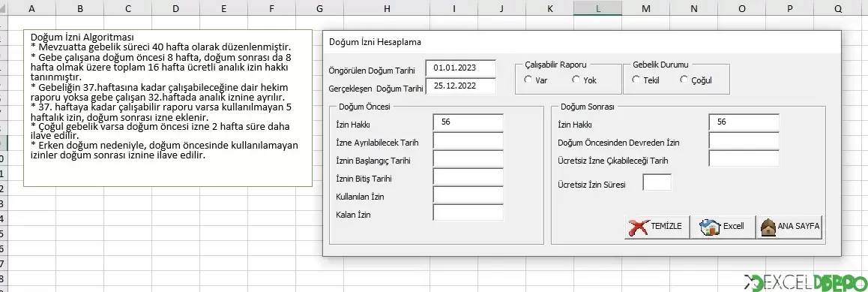Select column A header
Screen dimensions: 868x292
(31, 8)
